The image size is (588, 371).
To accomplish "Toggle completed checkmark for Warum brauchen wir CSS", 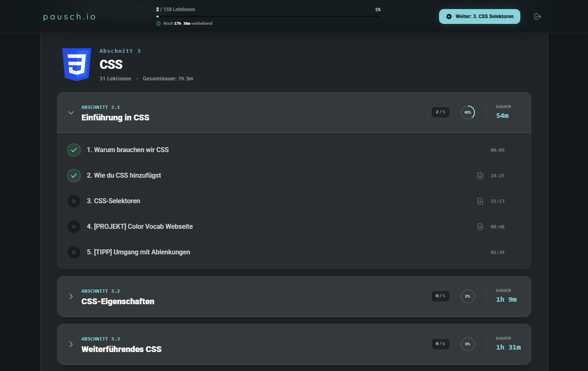I will tap(74, 150).
